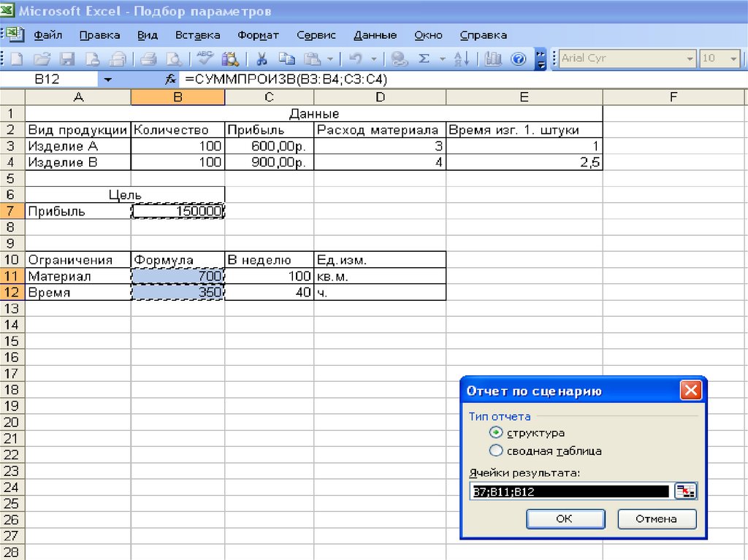Expand the Paste options arrow
The height and width of the screenshot is (560, 748).
coord(330,60)
